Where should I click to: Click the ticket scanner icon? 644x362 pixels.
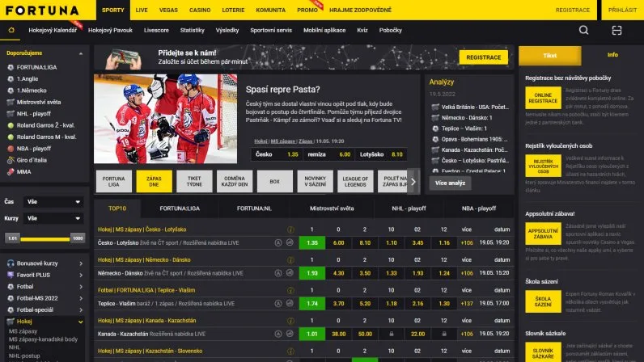616,30
